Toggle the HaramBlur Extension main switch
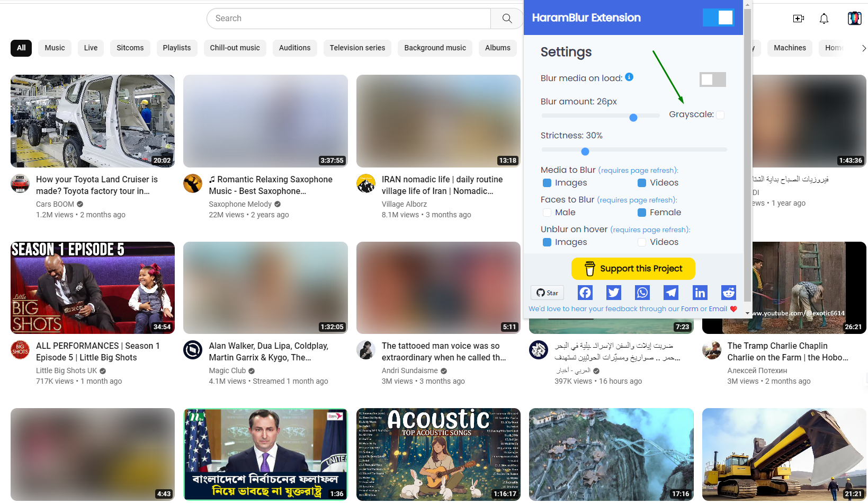The height and width of the screenshot is (503, 868). coord(718,17)
